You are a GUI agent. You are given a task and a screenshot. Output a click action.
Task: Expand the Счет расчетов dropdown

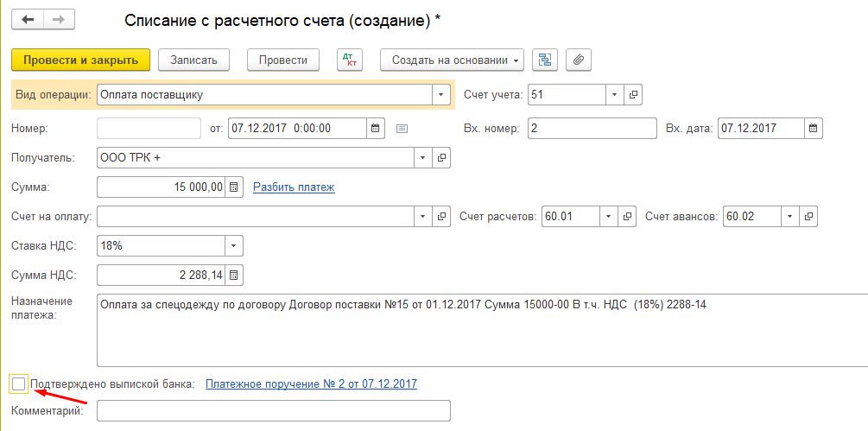(x=608, y=216)
